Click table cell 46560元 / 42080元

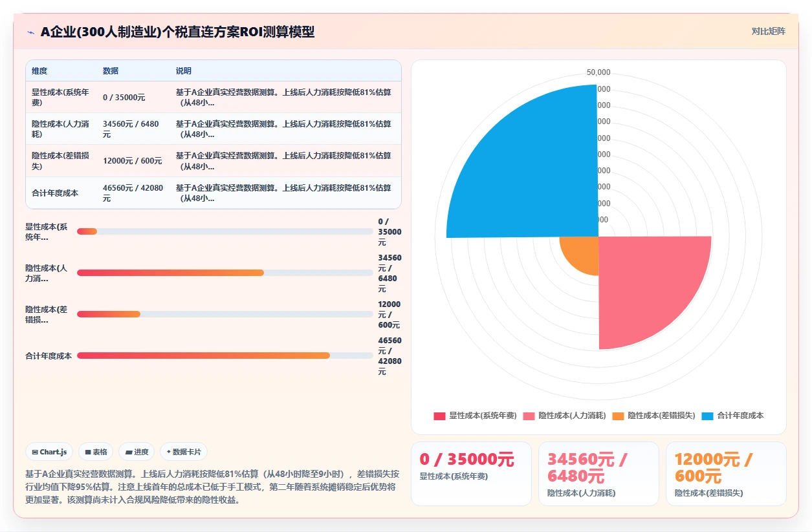pyautogui.click(x=133, y=193)
